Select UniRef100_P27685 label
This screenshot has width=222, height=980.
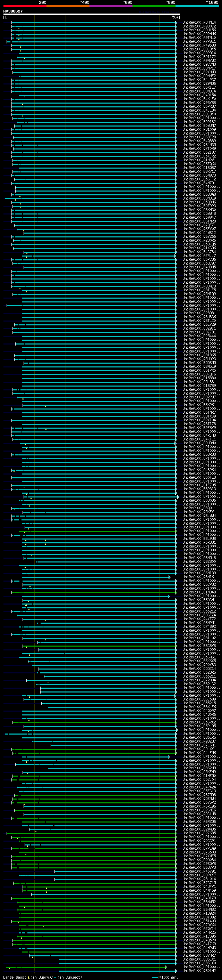199,833
